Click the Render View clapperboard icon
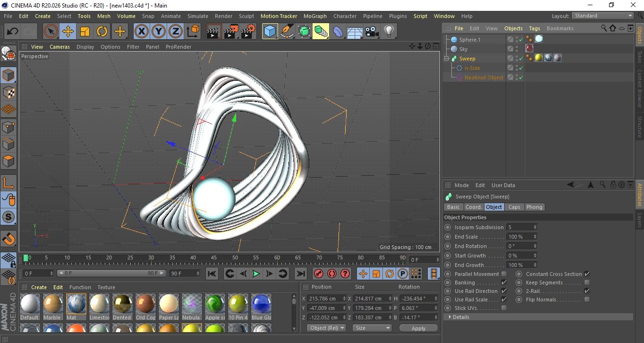644x343 pixels. [x=214, y=32]
